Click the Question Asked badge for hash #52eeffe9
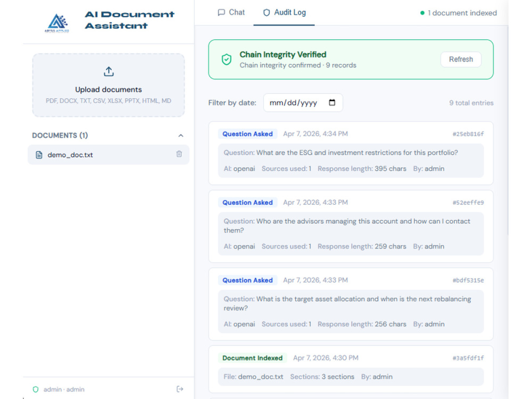 (x=247, y=202)
